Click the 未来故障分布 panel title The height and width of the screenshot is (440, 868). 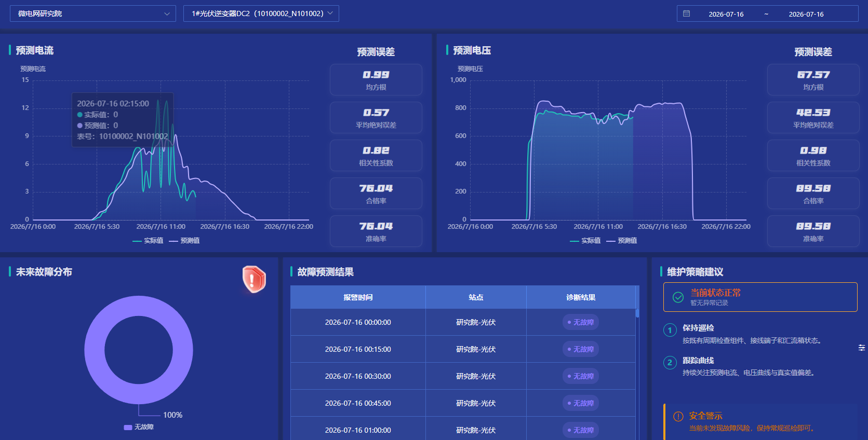tap(44, 272)
